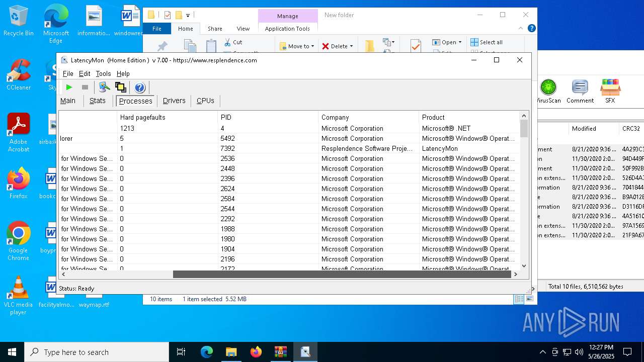Select the row with PID 5492
Screen dimensions: 644x362
pyautogui.click(x=289, y=138)
